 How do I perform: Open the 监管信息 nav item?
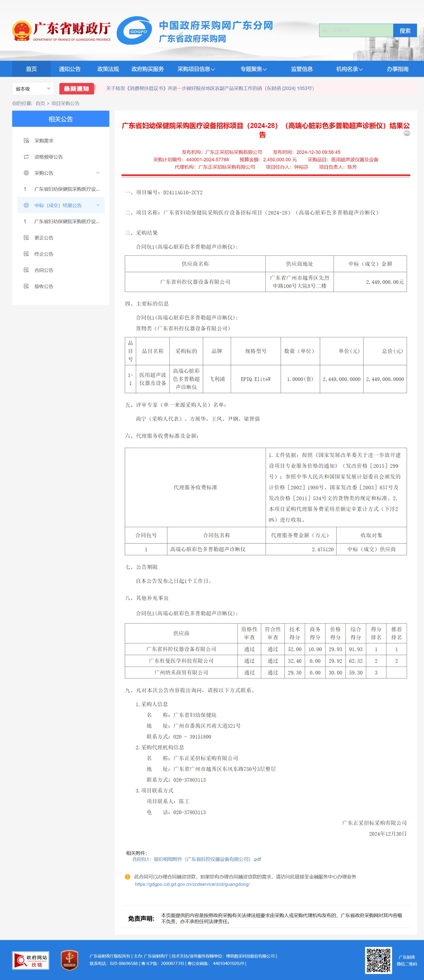coord(302,69)
